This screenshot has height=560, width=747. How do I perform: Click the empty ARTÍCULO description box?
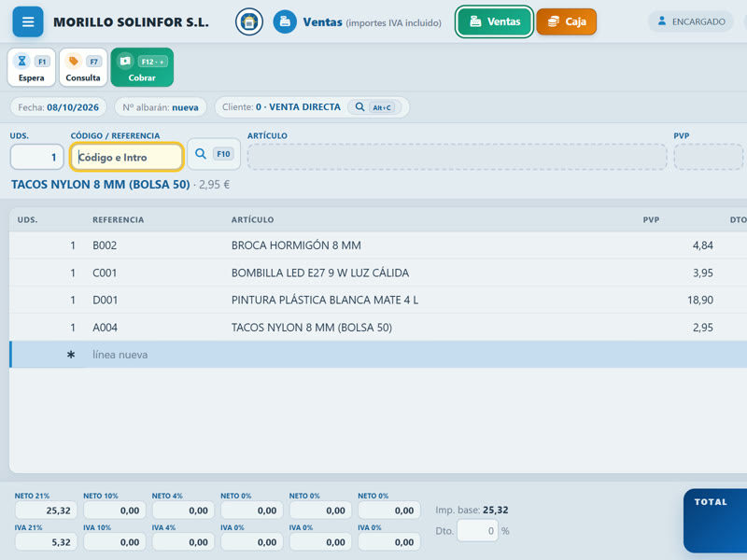point(458,157)
